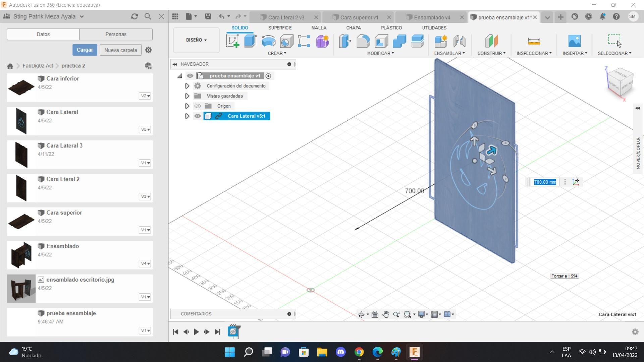Click the Cargar button
Image resolution: width=644 pixels, height=362 pixels.
[85, 50]
